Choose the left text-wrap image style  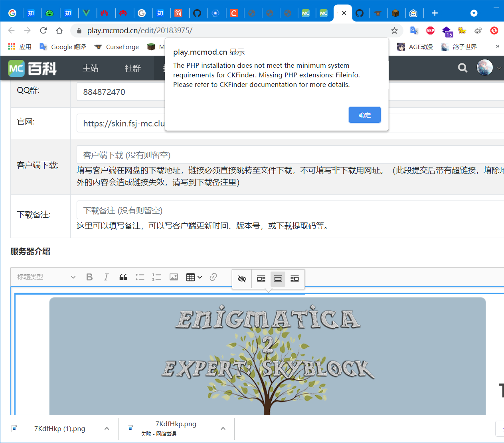tap(261, 279)
